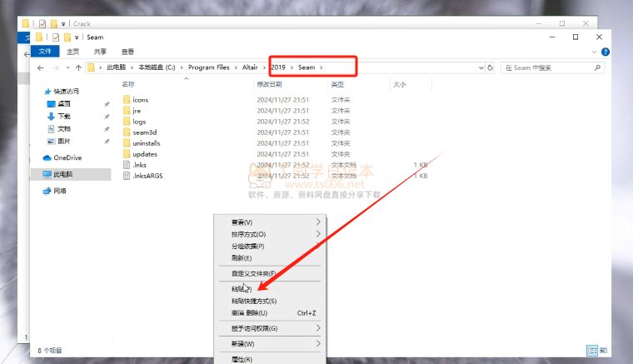Open 查看(V) submenu in context menu

pyautogui.click(x=270, y=222)
